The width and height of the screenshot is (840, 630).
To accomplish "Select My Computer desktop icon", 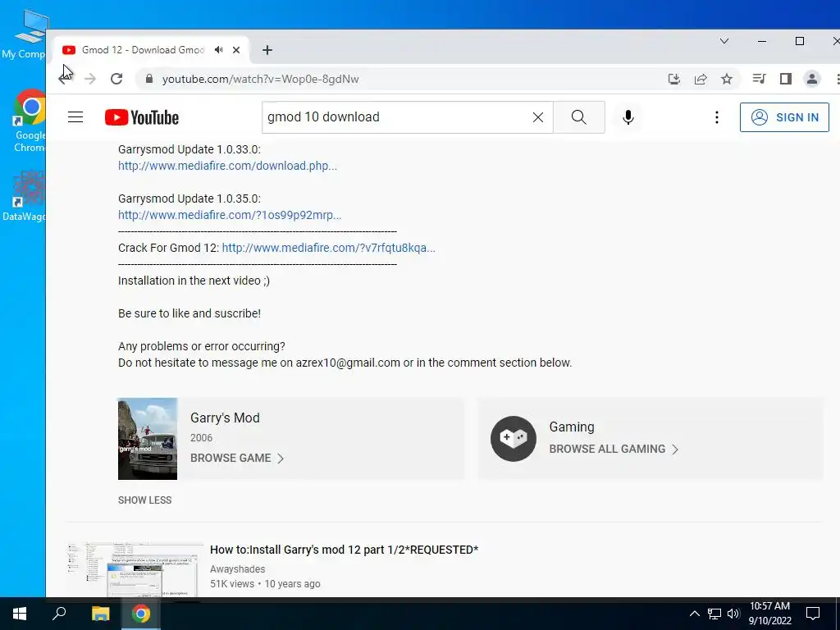I will tap(24, 34).
